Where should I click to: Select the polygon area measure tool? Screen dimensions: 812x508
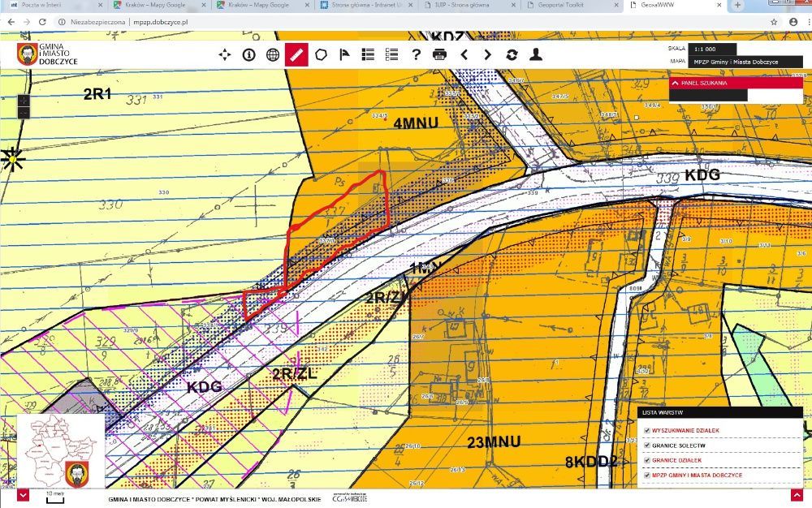click(321, 55)
